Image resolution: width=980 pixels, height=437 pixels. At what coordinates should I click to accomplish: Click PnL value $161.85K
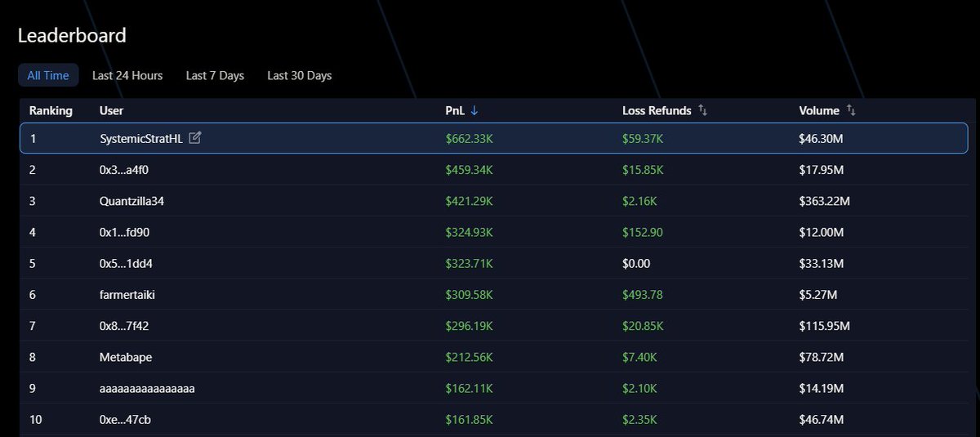tap(469, 420)
